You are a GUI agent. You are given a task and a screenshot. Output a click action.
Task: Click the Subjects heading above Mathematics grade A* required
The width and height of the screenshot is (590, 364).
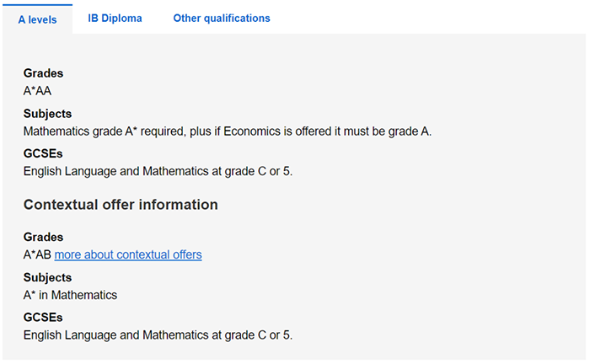(47, 114)
